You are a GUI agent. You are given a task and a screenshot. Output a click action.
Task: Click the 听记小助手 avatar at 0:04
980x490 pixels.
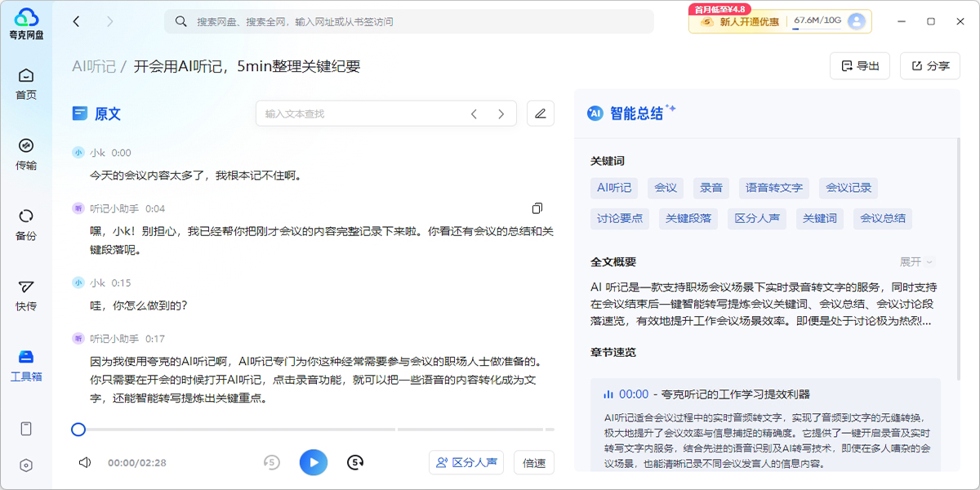point(78,208)
